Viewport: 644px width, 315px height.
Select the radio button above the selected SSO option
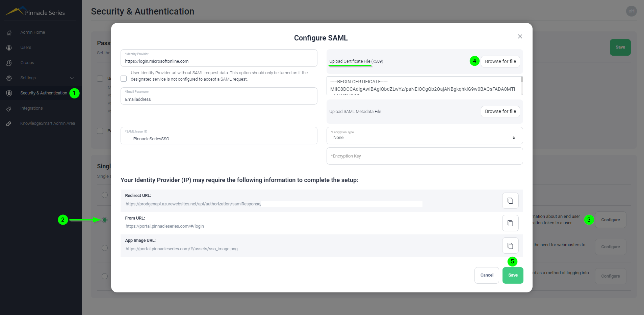coord(105,195)
